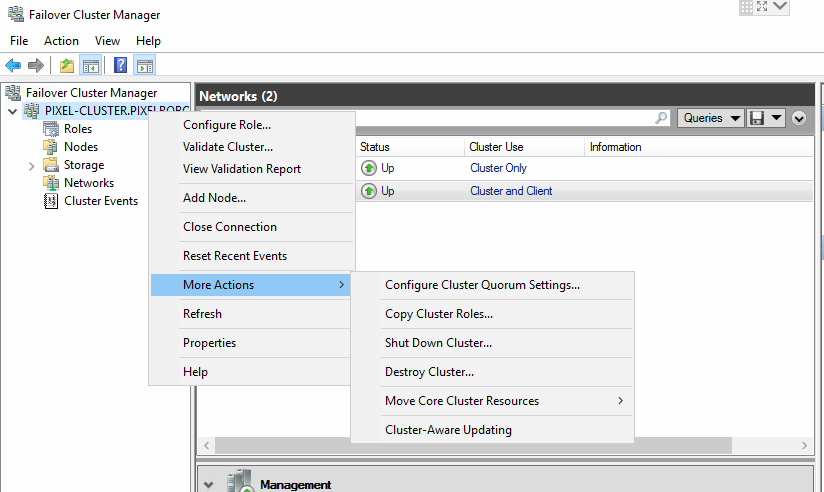Screen dimensions: 824x492
Task: Expand the Storage tree node chevron
Action: coord(32,166)
